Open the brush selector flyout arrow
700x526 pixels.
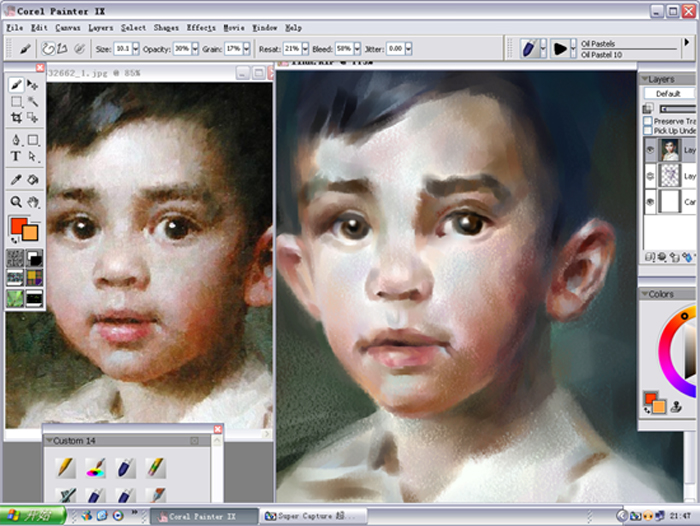687,43
